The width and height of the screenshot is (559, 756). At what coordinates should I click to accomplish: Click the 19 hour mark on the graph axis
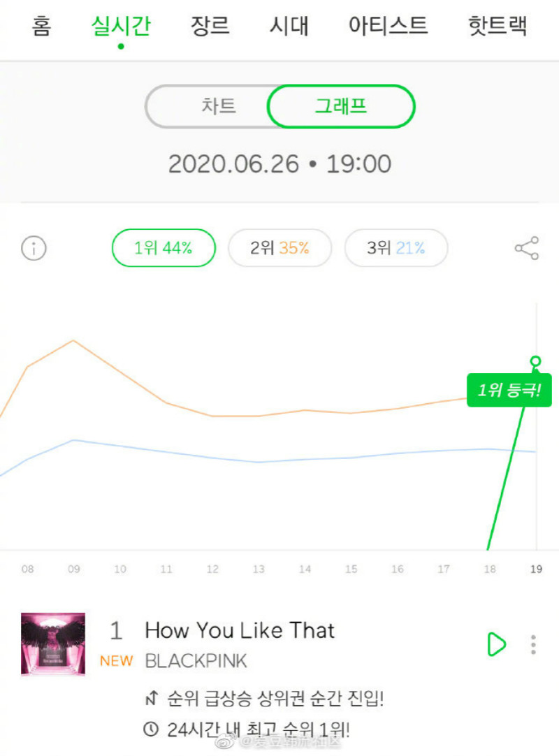[x=536, y=569]
